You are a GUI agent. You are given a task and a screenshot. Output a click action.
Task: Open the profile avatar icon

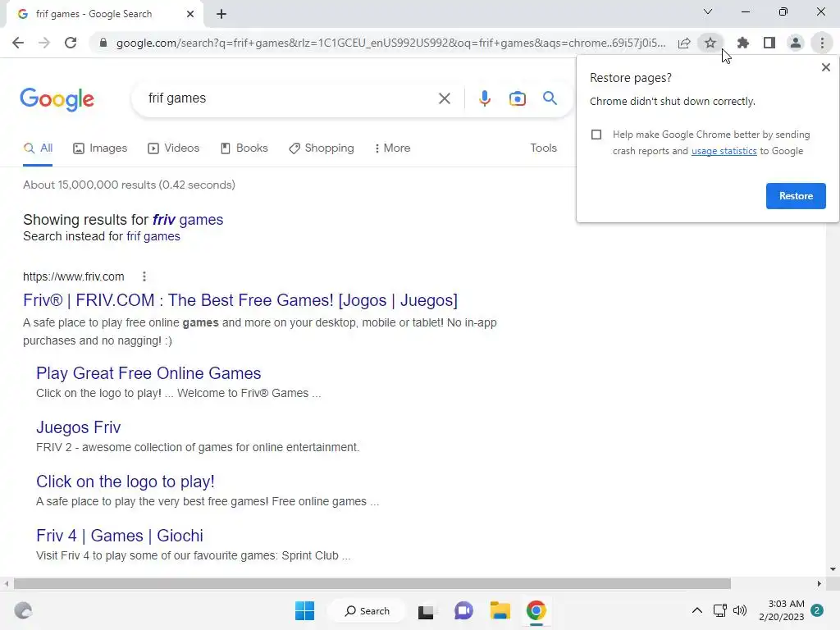pyautogui.click(x=796, y=43)
